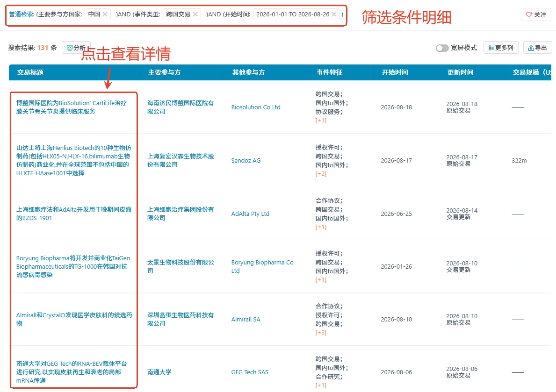Click the 交易标题 column header
This screenshot has width=556, height=392.
click(30, 72)
